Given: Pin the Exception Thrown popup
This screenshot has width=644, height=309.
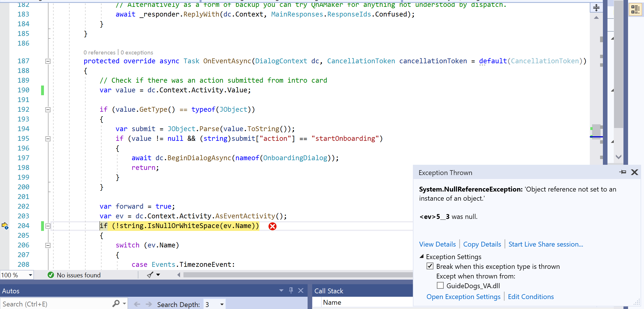Looking at the screenshot, I should [x=623, y=172].
